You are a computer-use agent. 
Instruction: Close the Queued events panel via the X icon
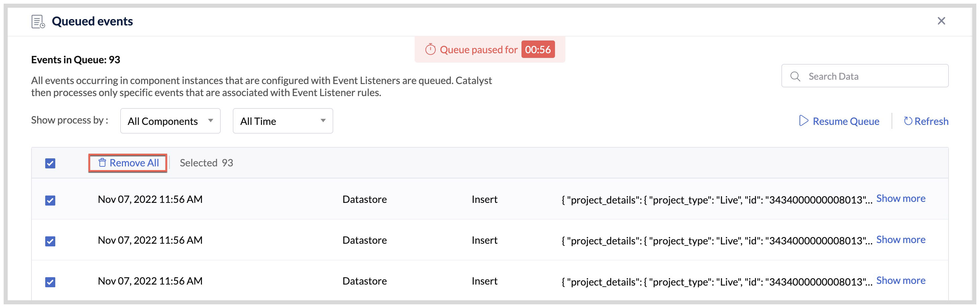tap(941, 21)
